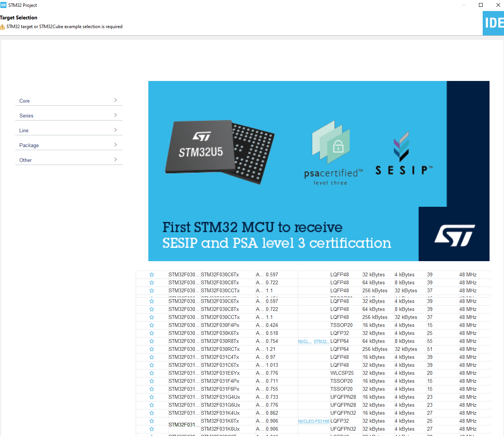
Task: Favorite the STM32F031C4Tx device star
Action: click(152, 357)
